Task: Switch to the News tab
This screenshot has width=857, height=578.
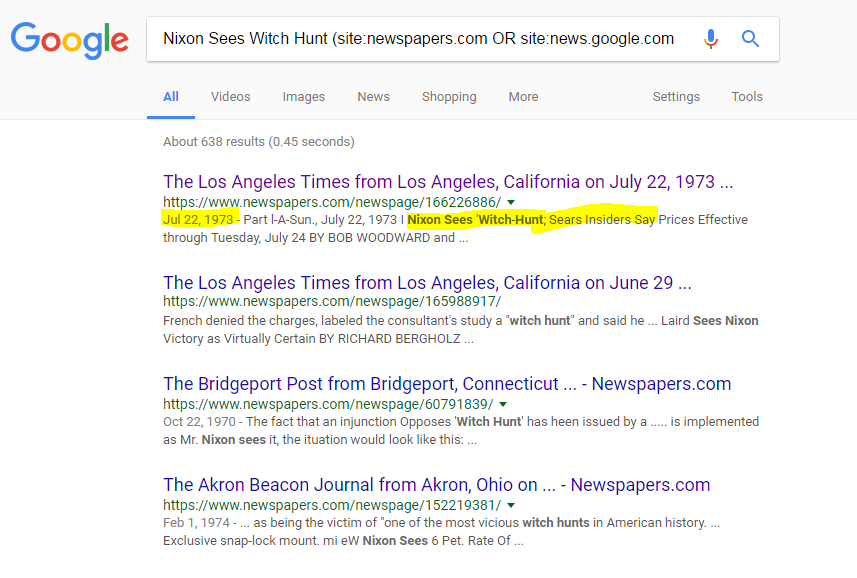Action: tap(373, 97)
